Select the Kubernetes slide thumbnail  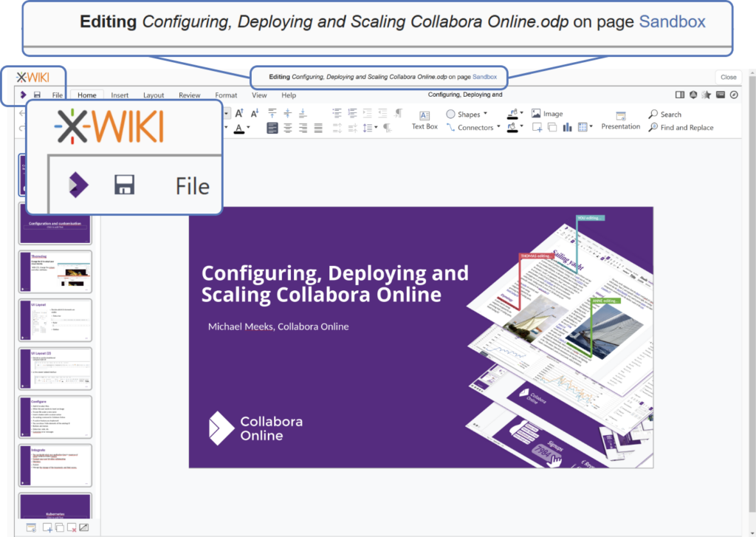tap(55, 507)
